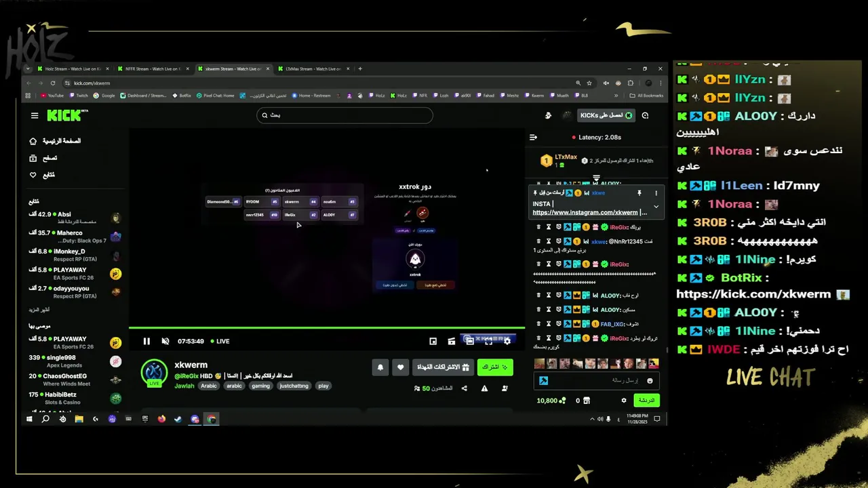Viewport: 868px width, 488px height.
Task: Enable stream notifications bell
Action: 380,367
